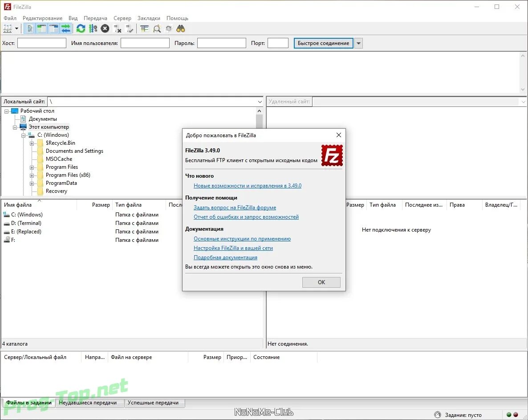Open the Передача menu
The image size is (528, 420).
(95, 18)
